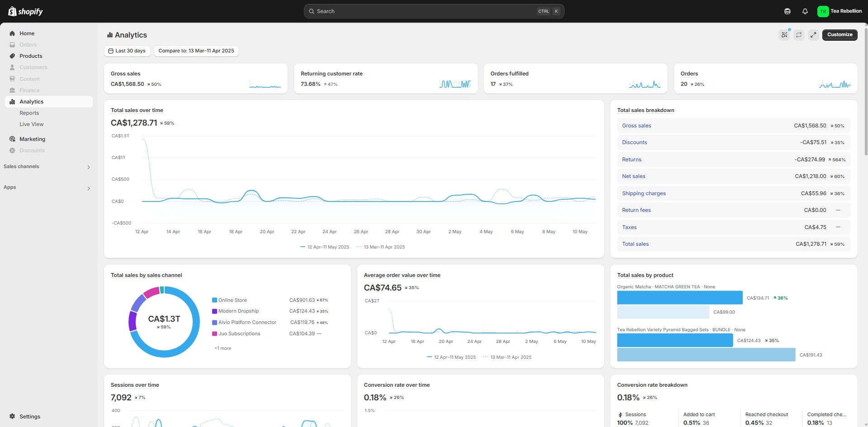Click the Sidekick assistant face icon
Viewport: 868px width, 427px height.
click(x=787, y=11)
